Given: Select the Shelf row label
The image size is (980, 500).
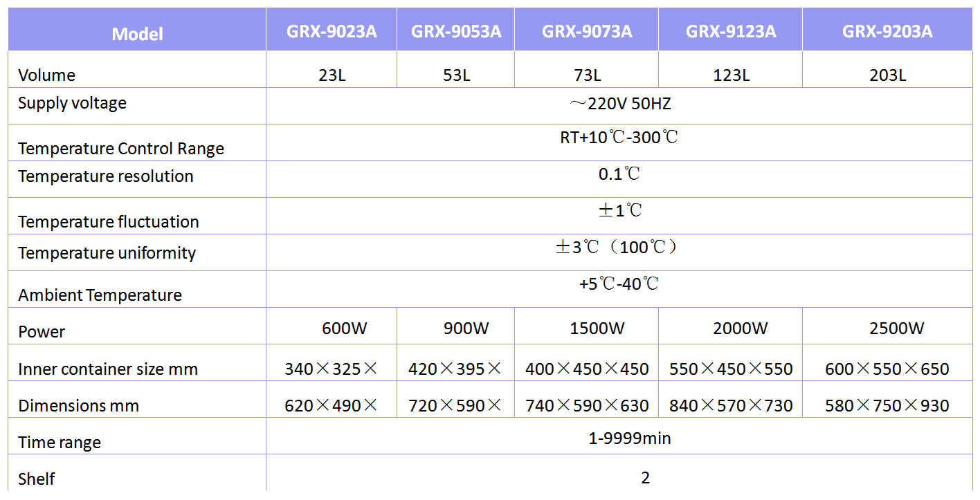Looking at the screenshot, I should pos(36,479).
